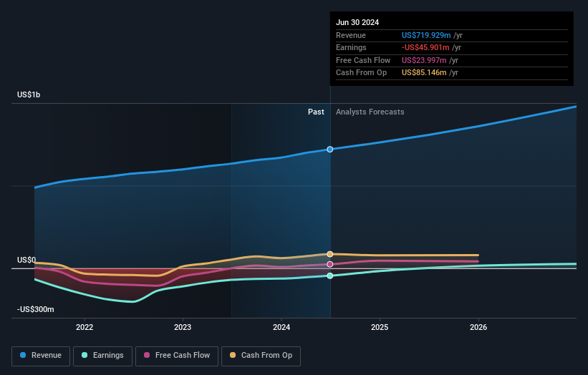Click the blue Revenue legend dot
The image size is (588, 375).
pos(23,355)
